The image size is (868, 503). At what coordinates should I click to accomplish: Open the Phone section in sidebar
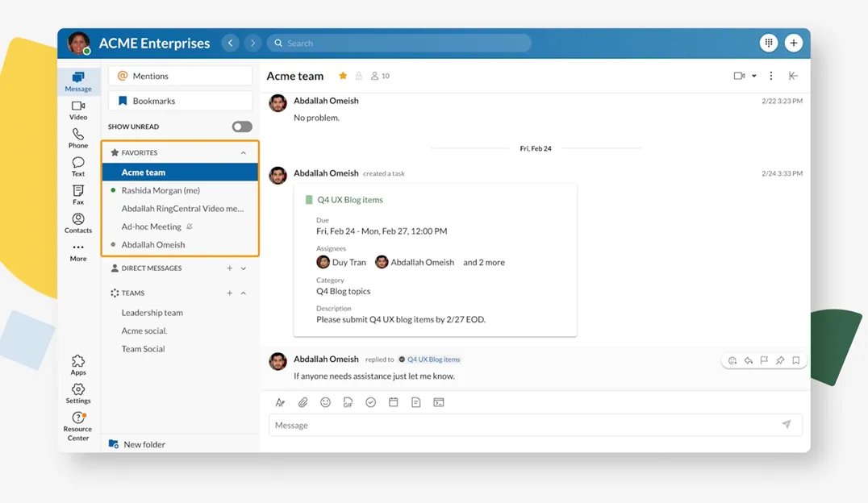(78, 138)
